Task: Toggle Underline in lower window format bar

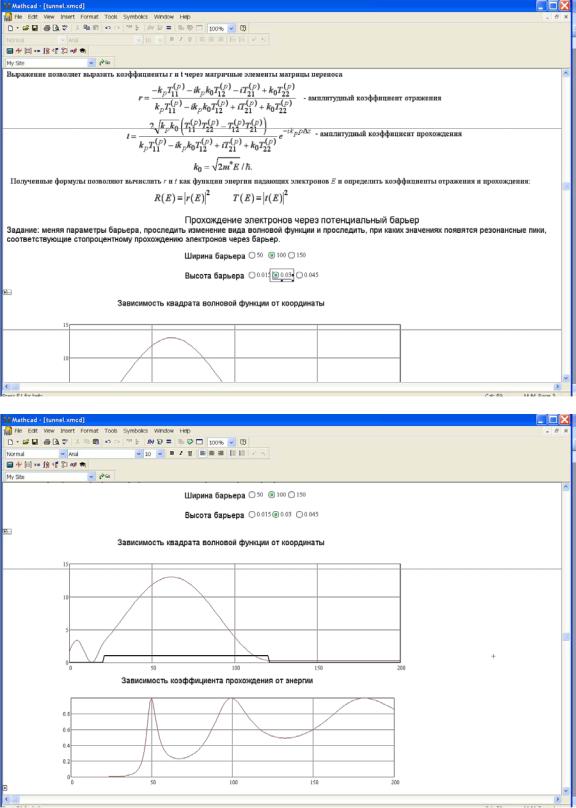Action: (190, 453)
